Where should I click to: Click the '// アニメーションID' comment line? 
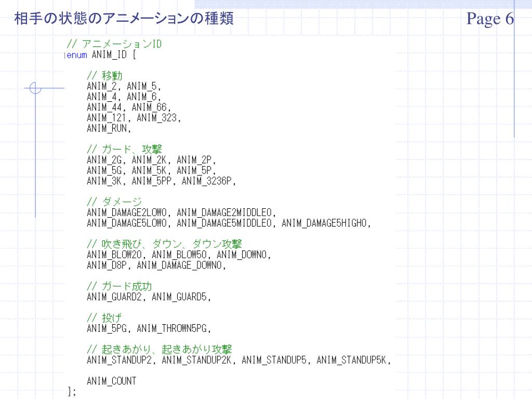point(114,44)
